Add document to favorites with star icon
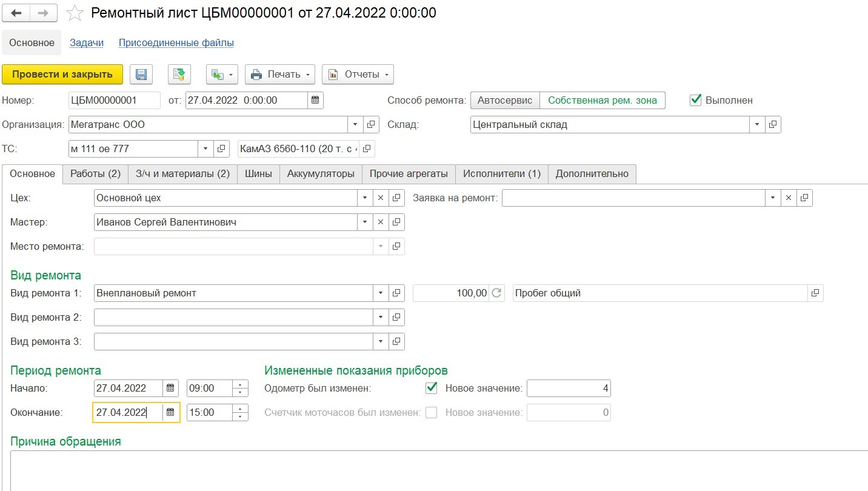The image size is (868, 491). 75,13
